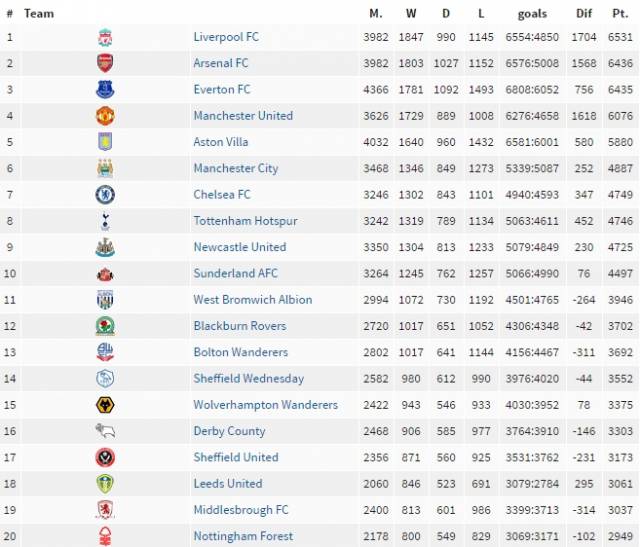Viewport: 640px width, 547px height.
Task: Click the Arsenal FC crest icon
Action: (x=105, y=63)
